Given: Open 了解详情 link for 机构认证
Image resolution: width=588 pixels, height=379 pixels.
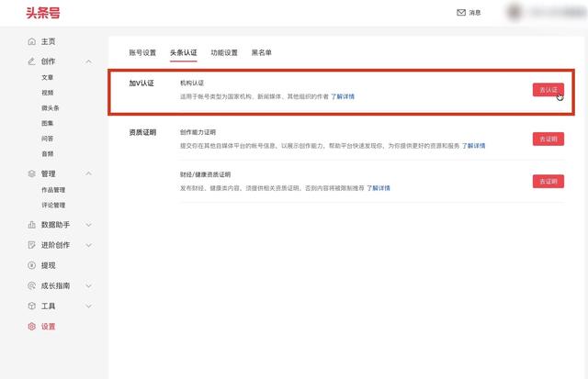Looking at the screenshot, I should [x=343, y=96].
